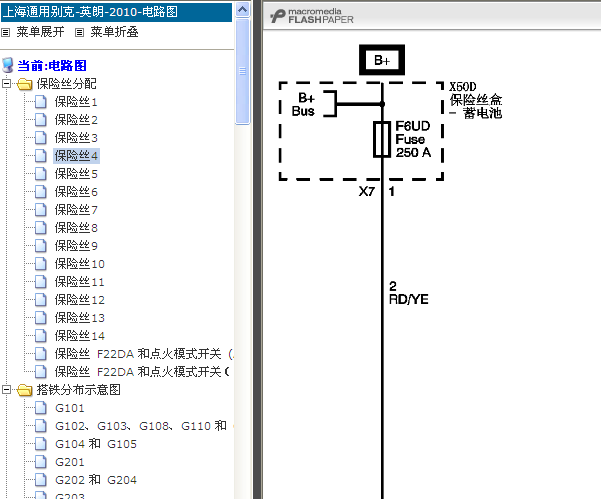Click the B+ Bus label in diagram

304,104
